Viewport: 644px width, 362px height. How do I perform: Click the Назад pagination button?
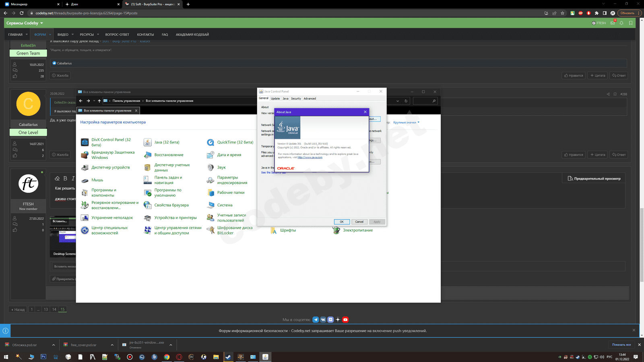18,310
